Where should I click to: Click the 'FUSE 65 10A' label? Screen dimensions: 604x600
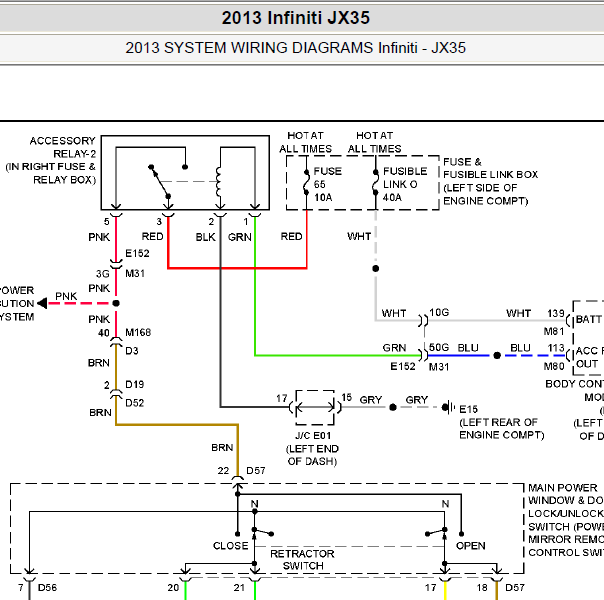(328, 184)
